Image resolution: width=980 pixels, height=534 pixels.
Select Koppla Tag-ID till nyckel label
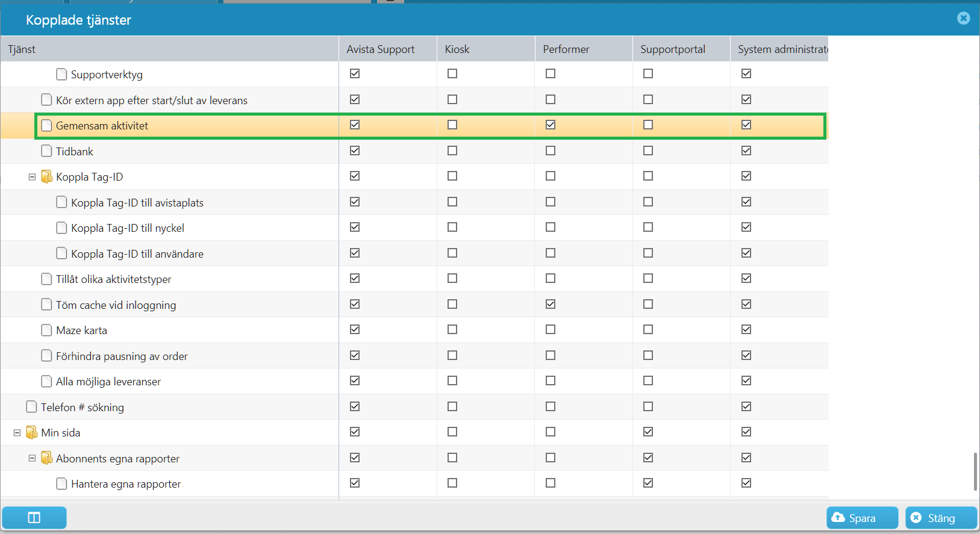[x=128, y=228]
